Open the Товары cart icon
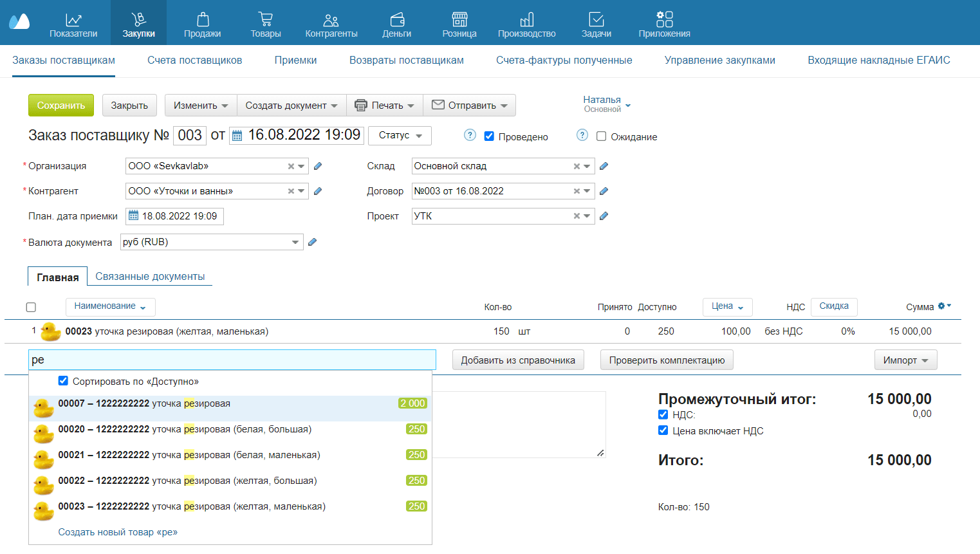This screenshot has height=554, width=980. 265,20
